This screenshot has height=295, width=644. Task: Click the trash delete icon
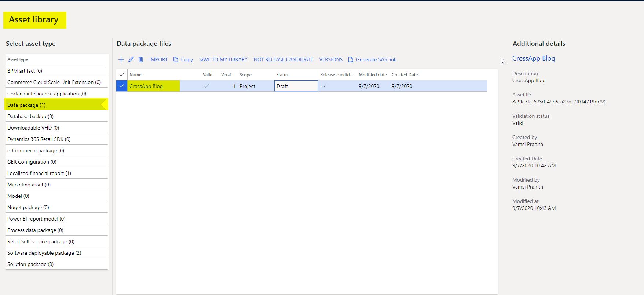(x=141, y=59)
